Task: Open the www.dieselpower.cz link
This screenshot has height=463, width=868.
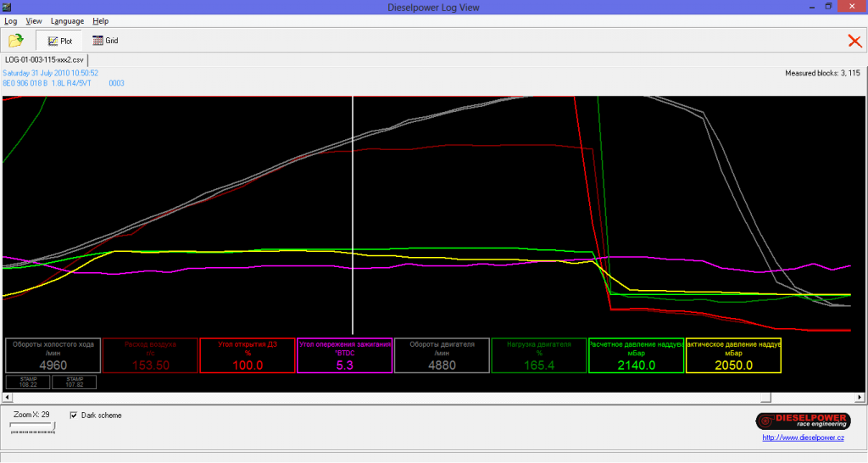Action: point(803,438)
